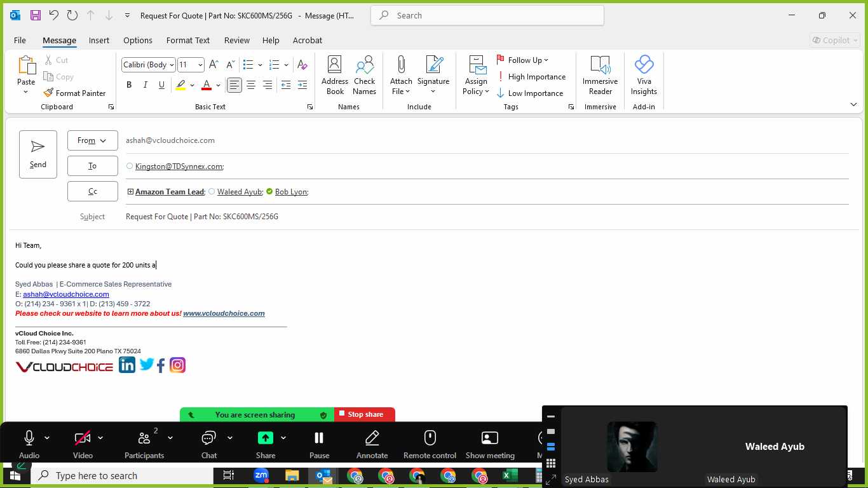Open the Format Text tab
Screen dimensions: 868x488
[188, 40]
